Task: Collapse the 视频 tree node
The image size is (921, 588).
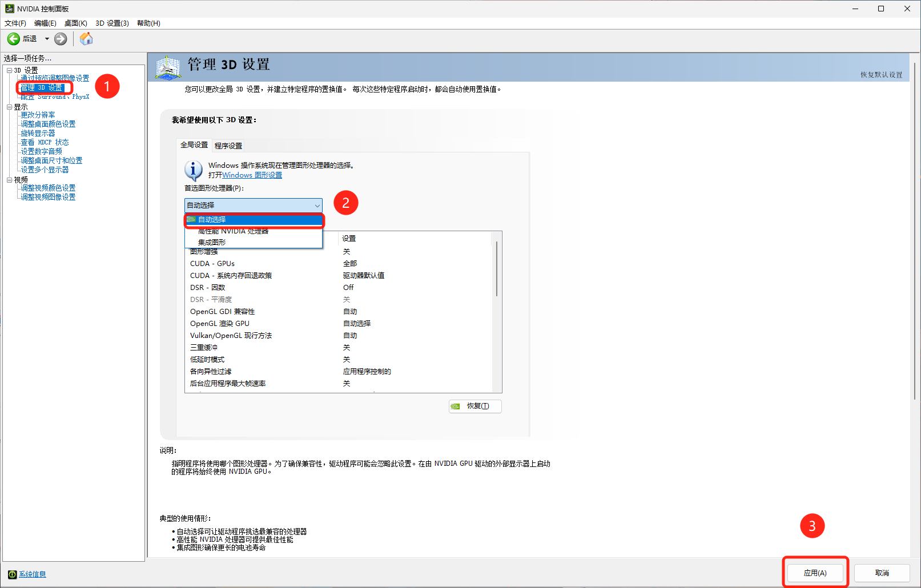Action: pyautogui.click(x=9, y=180)
